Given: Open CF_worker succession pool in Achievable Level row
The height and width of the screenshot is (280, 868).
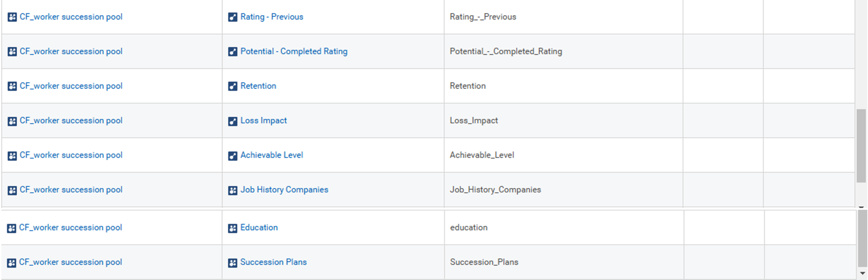Looking at the screenshot, I should click(x=71, y=155).
